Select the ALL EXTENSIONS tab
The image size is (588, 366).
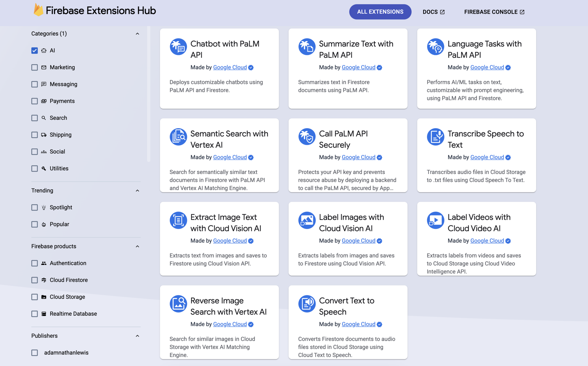tap(380, 12)
